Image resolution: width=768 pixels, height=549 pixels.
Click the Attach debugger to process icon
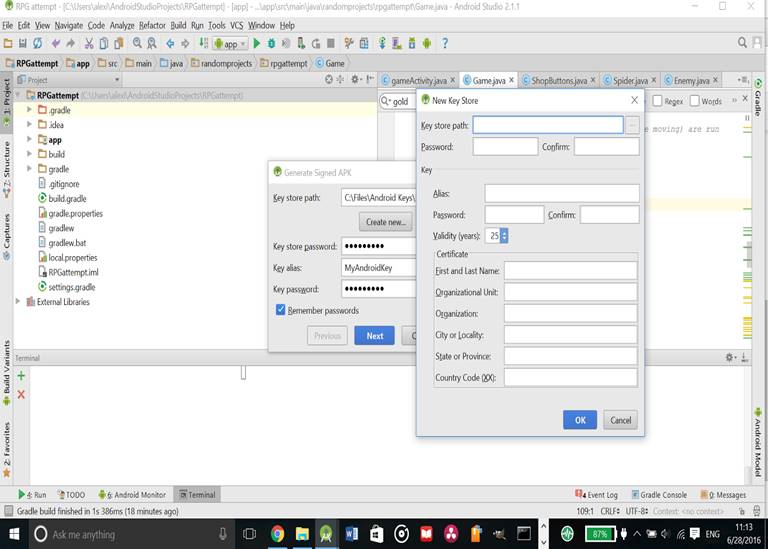(x=301, y=44)
